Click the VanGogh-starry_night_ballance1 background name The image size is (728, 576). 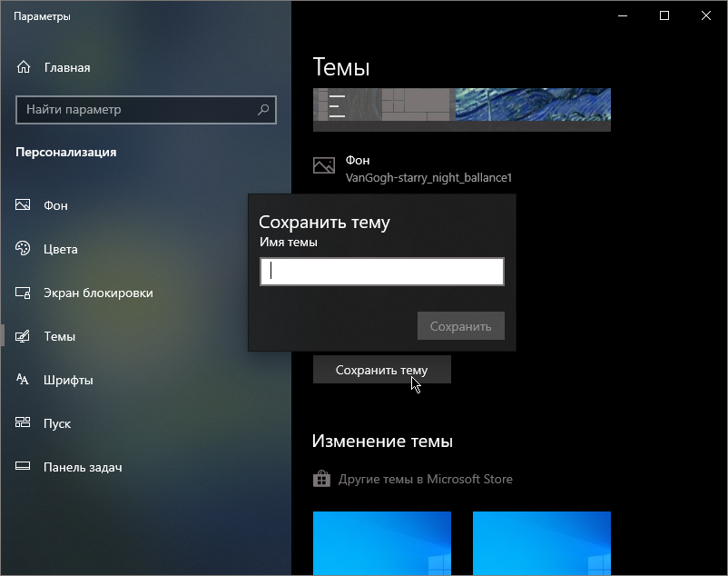pyautogui.click(x=428, y=177)
